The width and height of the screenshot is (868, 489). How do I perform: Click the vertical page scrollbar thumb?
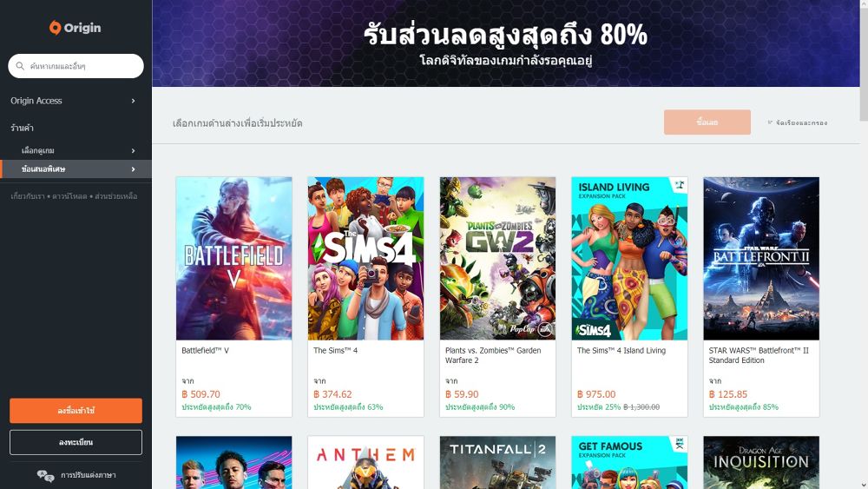[x=864, y=60]
